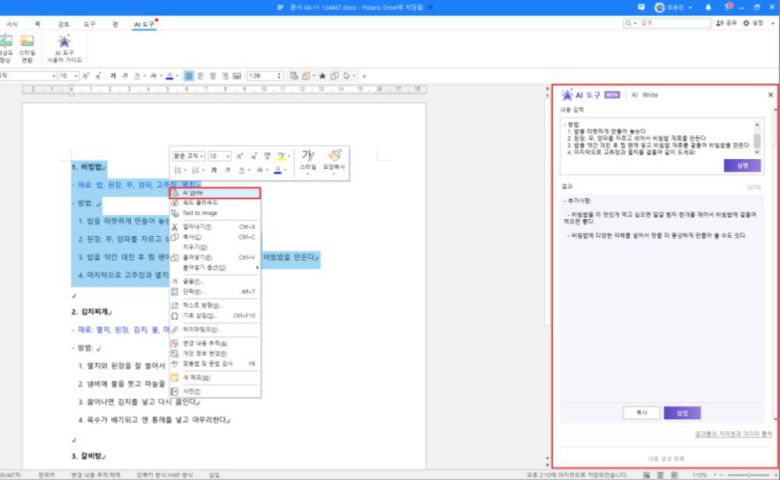The height and width of the screenshot is (480, 780).
Task: Click the AI panel input text scrollbar
Action: click(757, 138)
